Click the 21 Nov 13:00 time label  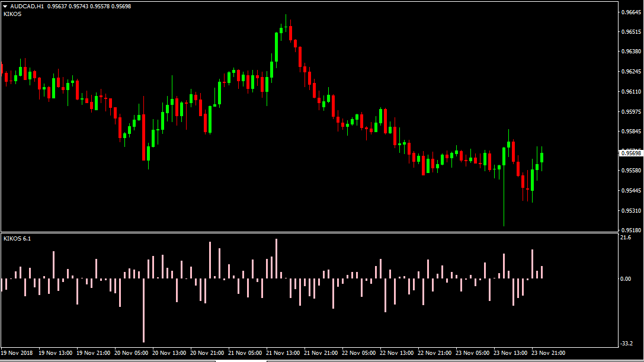(x=285, y=353)
